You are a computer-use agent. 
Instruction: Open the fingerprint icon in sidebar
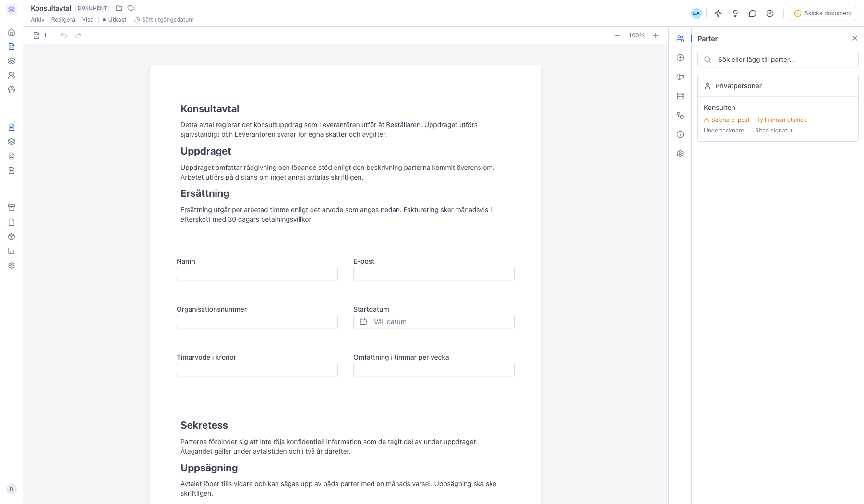pyautogui.click(x=12, y=90)
